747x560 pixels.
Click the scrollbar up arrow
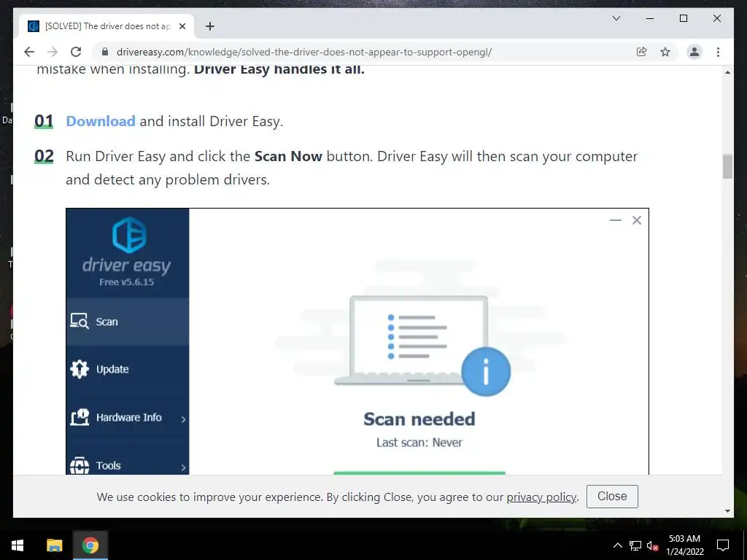[727, 72]
